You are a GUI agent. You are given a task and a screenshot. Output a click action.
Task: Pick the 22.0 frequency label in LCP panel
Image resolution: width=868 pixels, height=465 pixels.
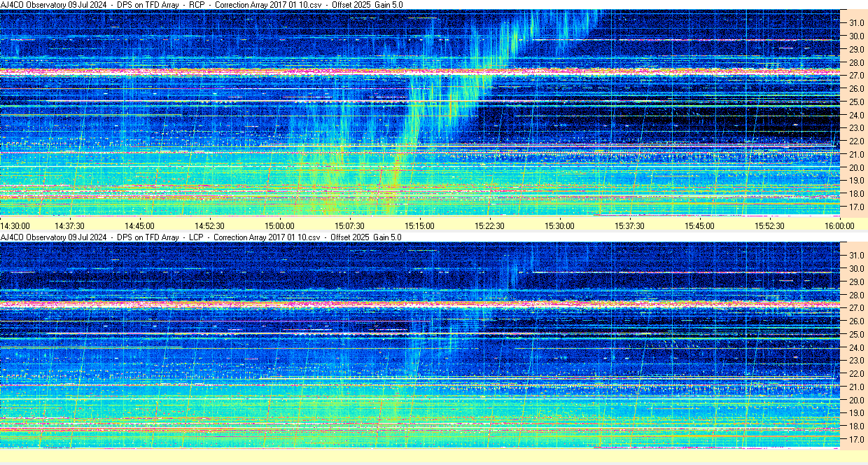coord(857,374)
